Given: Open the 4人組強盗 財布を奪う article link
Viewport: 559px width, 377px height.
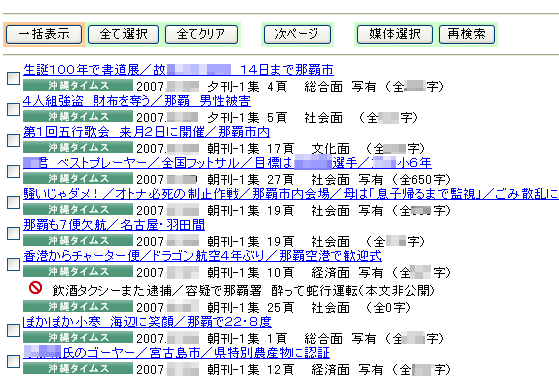Looking at the screenshot, I should click(137, 101).
